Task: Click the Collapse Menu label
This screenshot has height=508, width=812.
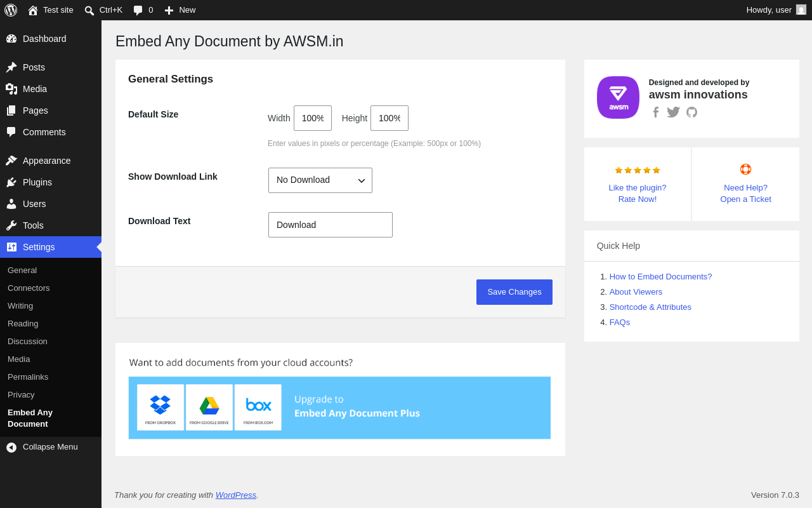Action: tap(50, 447)
